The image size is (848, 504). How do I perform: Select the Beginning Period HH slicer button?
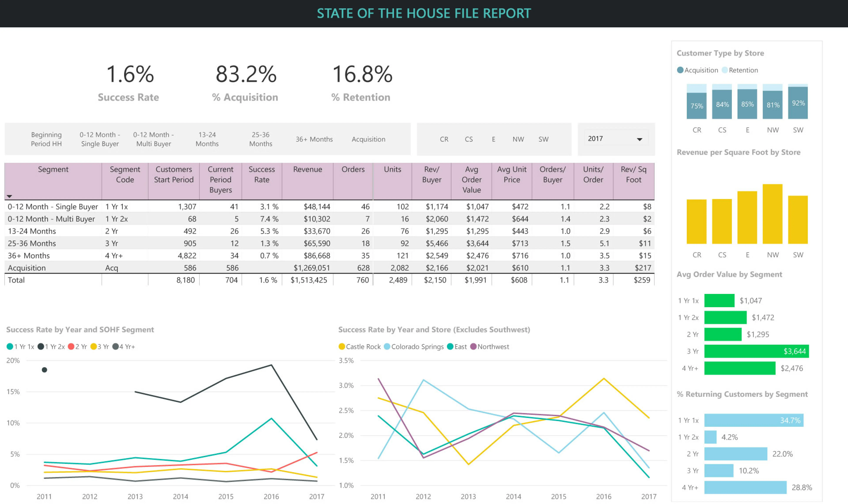tap(46, 139)
